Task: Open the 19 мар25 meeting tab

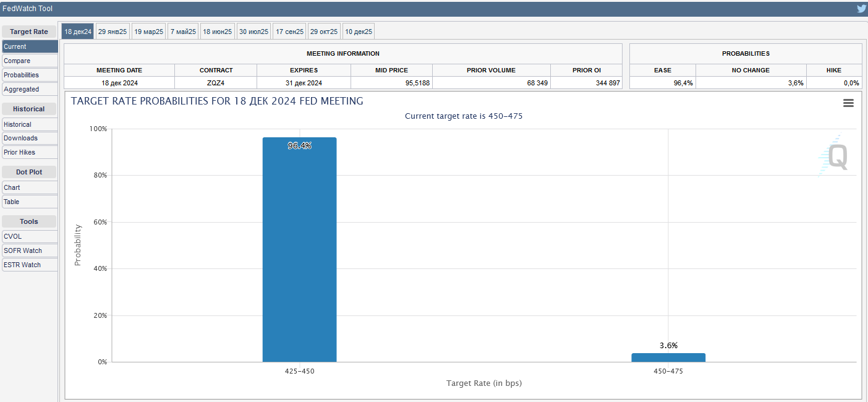Action: coord(148,32)
